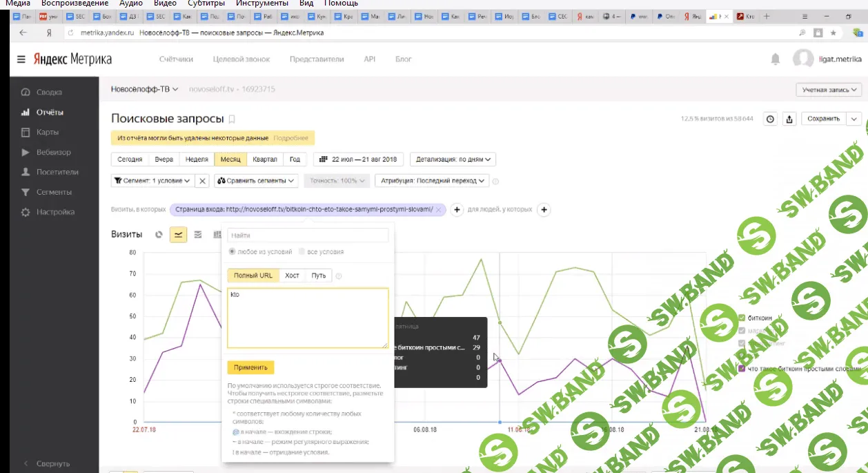The image size is (868, 473).
Task: Select the line chart view icon
Action: point(178,235)
